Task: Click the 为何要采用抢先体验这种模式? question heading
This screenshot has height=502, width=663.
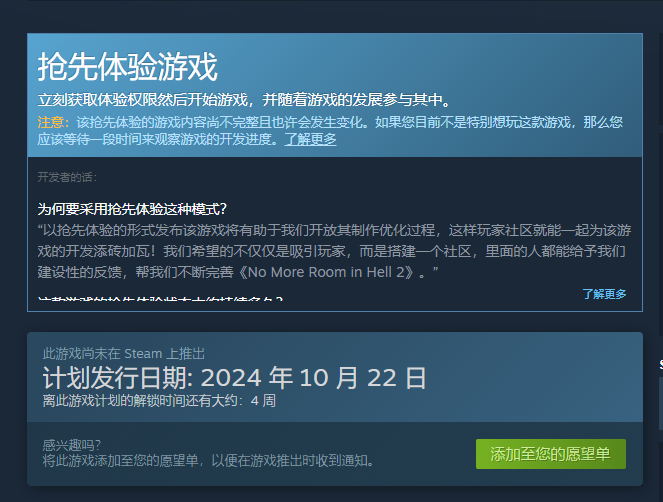Action: coord(132,209)
